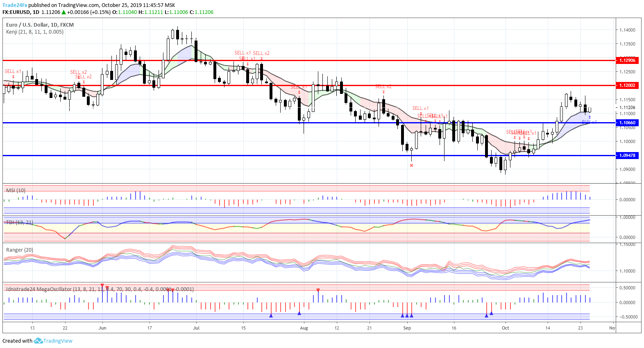Click the green up-triangle beside price 1.11206
Viewport: 644px width, 348px height.
pyautogui.click(x=63, y=12)
